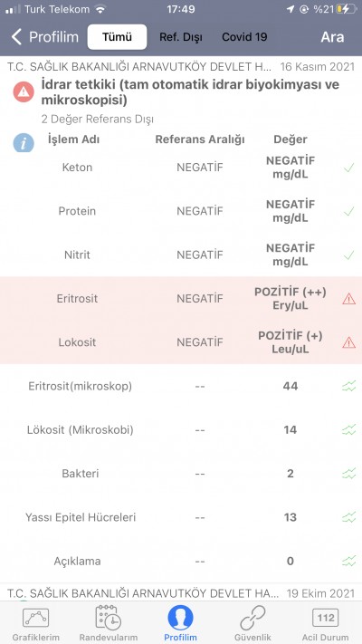Select the Tümü filter tab
The image size is (362, 644).
pyautogui.click(x=117, y=37)
